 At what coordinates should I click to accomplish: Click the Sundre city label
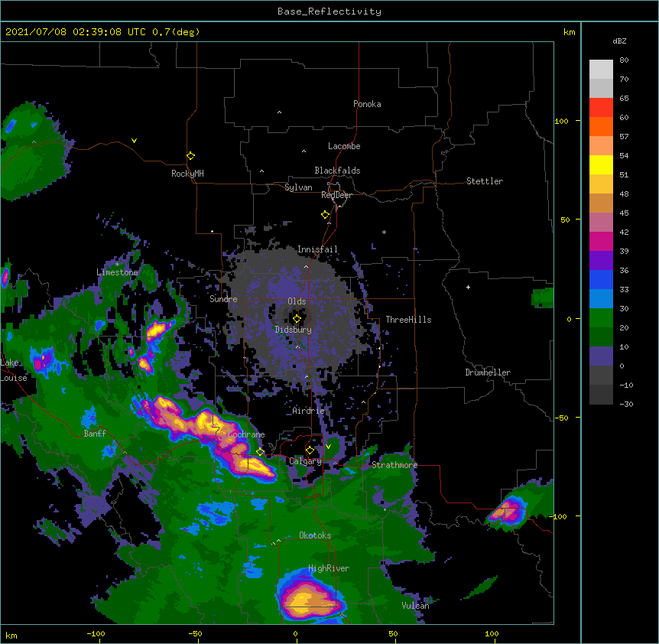(223, 299)
